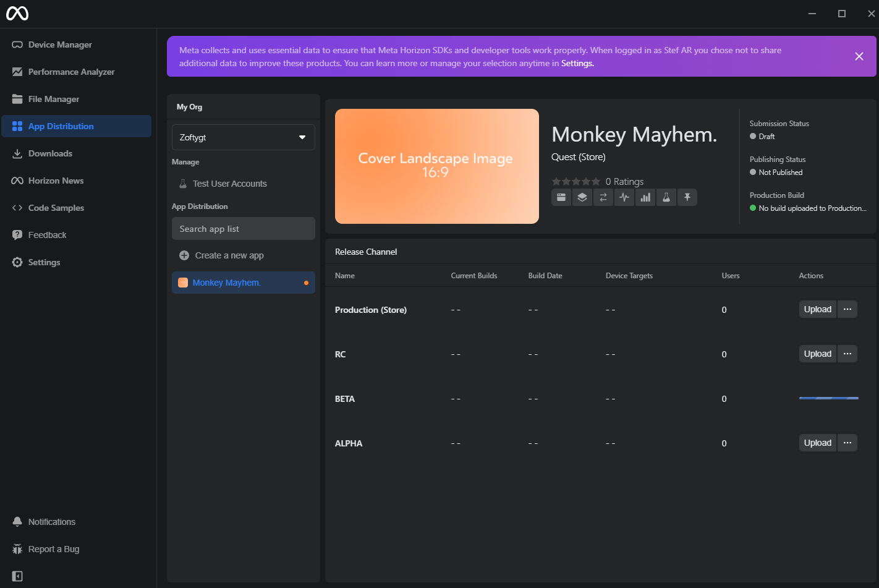Click the Production (Store) channel name
The height and width of the screenshot is (588, 879).
click(371, 310)
